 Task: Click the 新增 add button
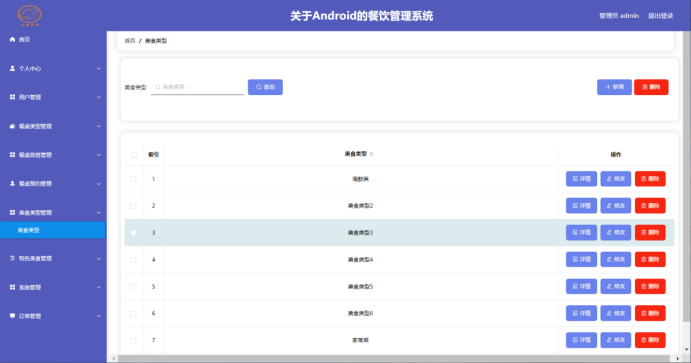coord(614,87)
